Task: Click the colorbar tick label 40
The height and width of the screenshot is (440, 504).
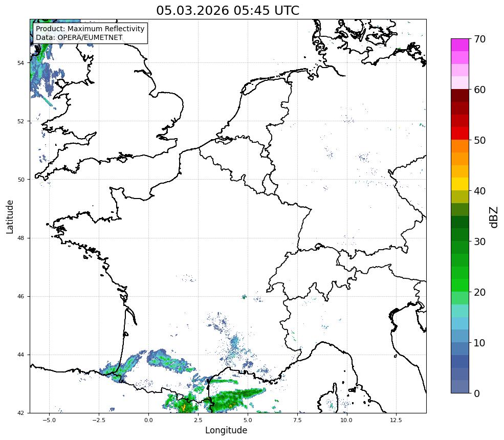Action: pyautogui.click(x=479, y=191)
